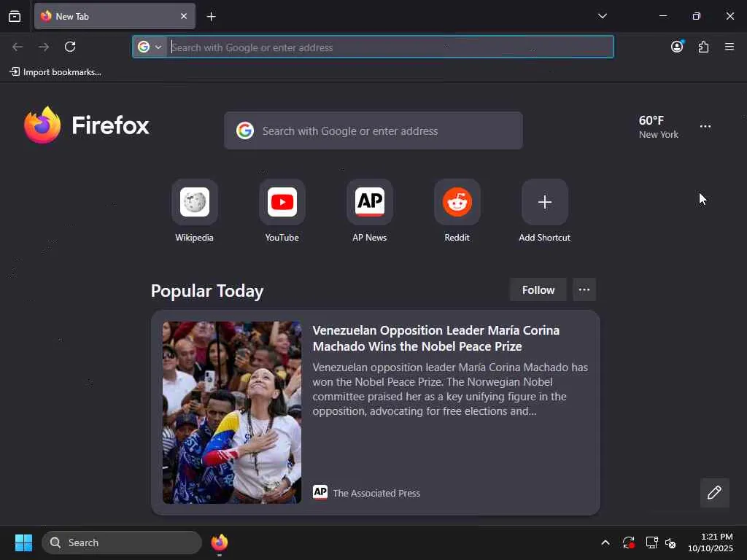Open the Machado Nobel Peace Prize headline
The height and width of the screenshot is (560, 747).
tap(436, 338)
